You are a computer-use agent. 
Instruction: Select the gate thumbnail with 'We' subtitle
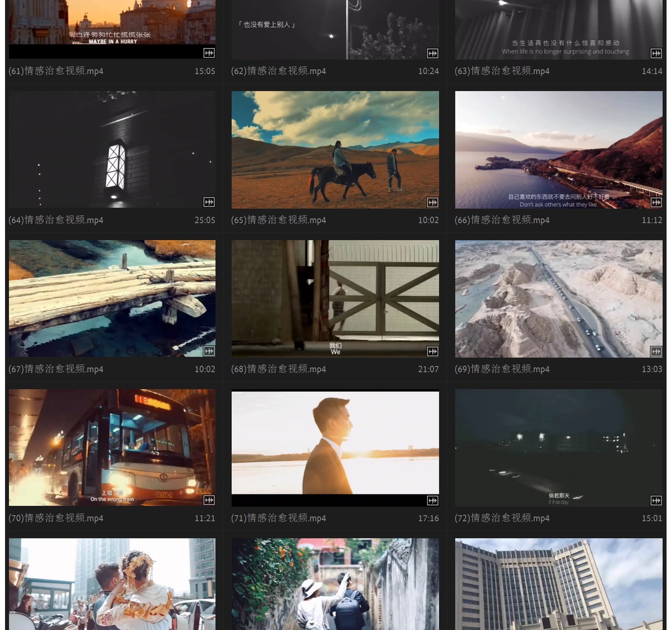[335, 299]
